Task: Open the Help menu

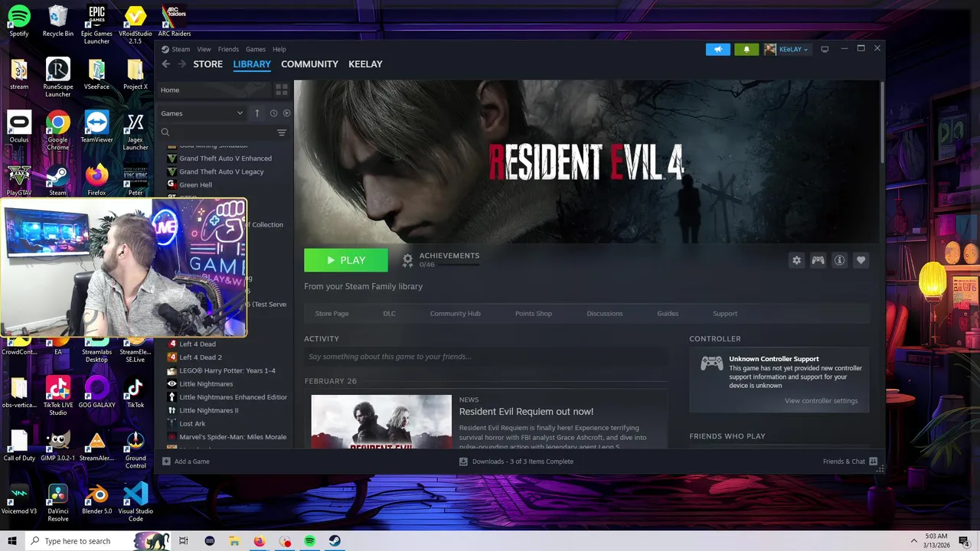Action: 279,49
